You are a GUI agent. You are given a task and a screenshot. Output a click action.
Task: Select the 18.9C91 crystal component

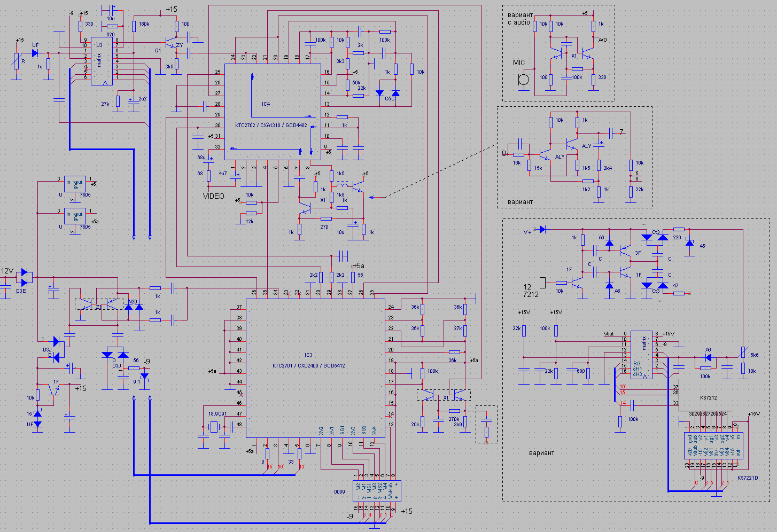[214, 427]
